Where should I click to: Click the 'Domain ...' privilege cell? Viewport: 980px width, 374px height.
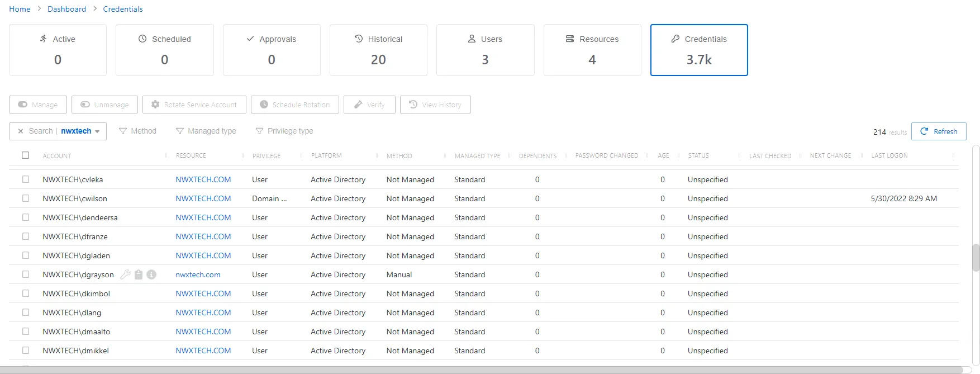[x=269, y=198]
